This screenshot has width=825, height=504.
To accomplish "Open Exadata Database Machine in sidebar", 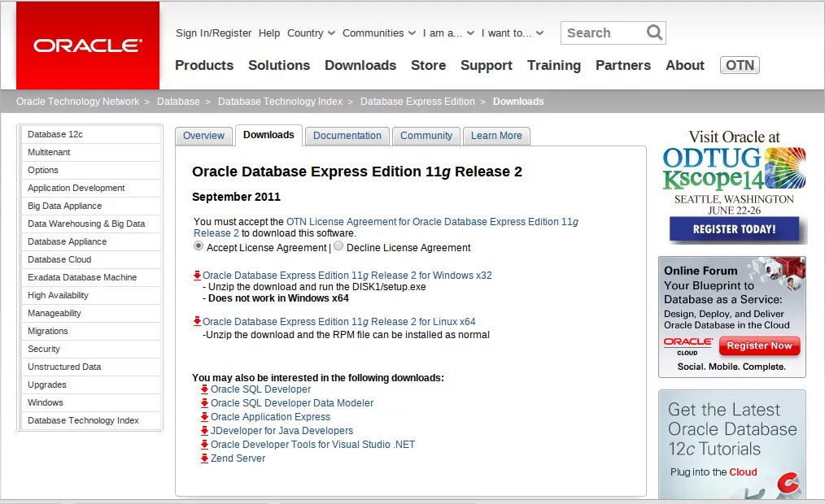I will coord(90,277).
